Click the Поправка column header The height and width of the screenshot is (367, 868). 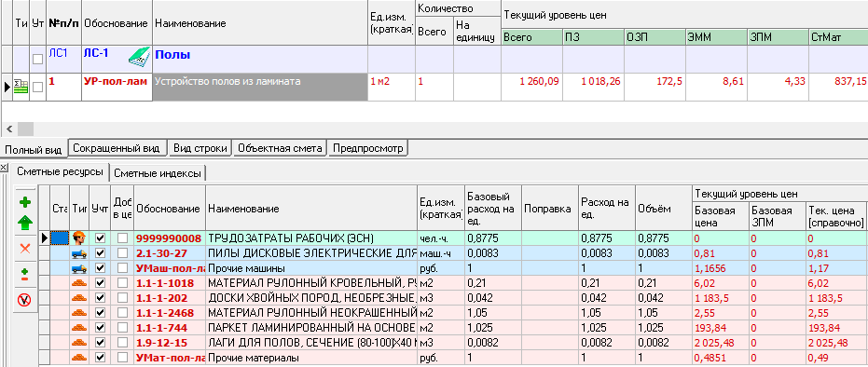[550, 209]
